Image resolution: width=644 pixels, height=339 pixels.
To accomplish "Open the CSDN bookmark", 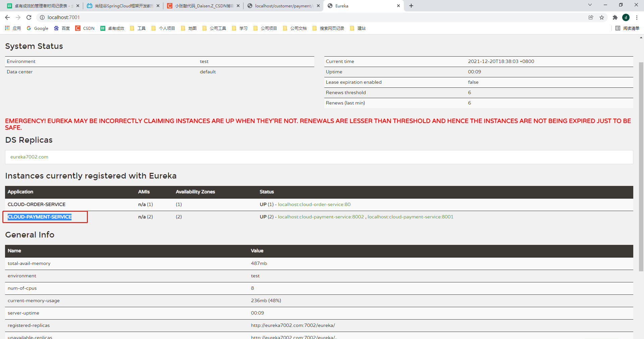I will click(x=85, y=28).
